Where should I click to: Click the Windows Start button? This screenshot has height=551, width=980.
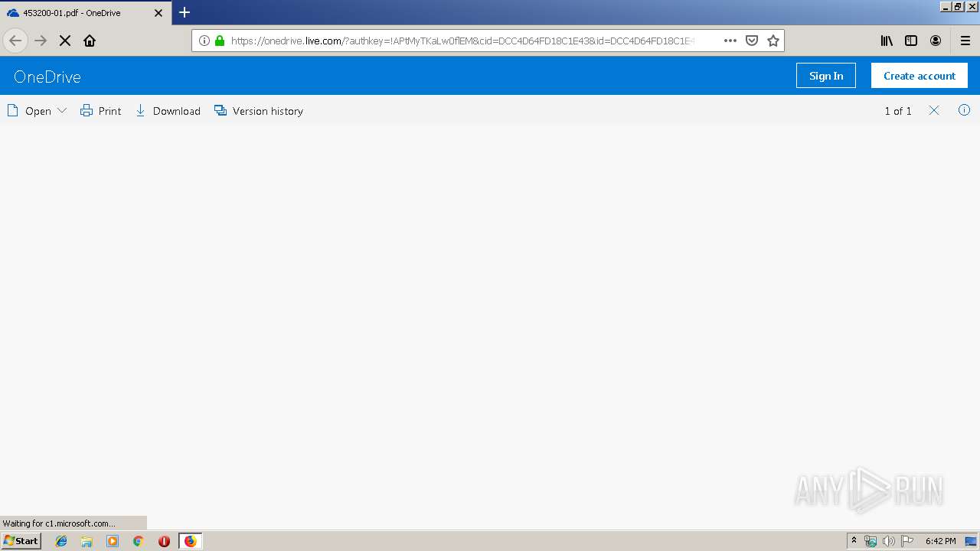(21, 541)
